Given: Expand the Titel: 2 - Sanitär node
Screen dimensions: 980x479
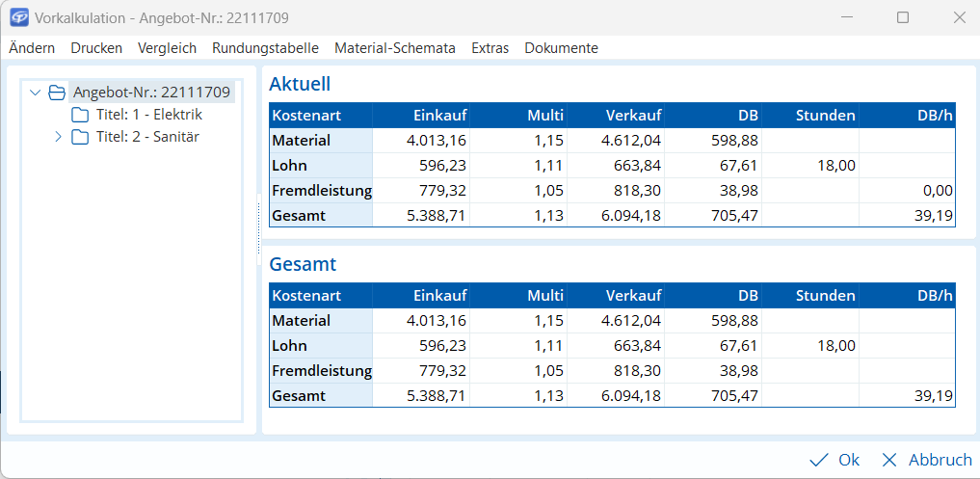Looking at the screenshot, I should [x=58, y=137].
